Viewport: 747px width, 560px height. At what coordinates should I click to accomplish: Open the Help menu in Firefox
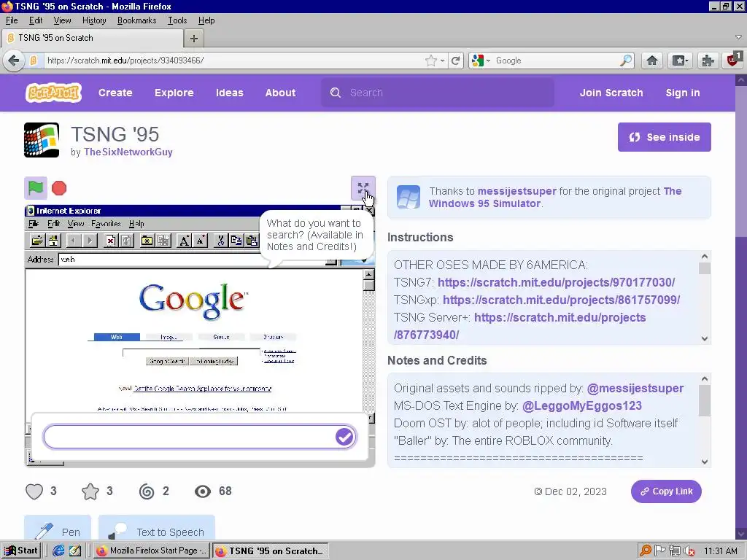(206, 20)
